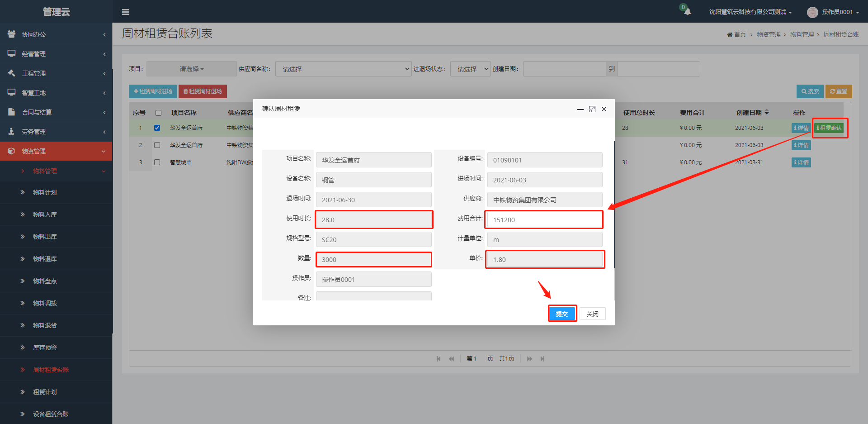
Task: Click the 工程管理 hammer icon
Action: pyautogui.click(x=12, y=73)
